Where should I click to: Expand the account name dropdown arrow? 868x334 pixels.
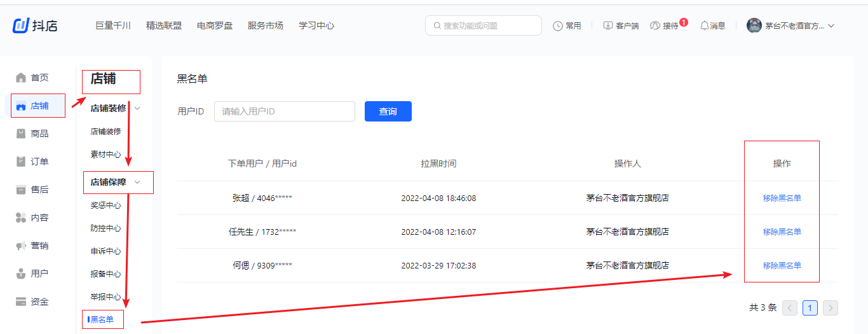(x=831, y=25)
